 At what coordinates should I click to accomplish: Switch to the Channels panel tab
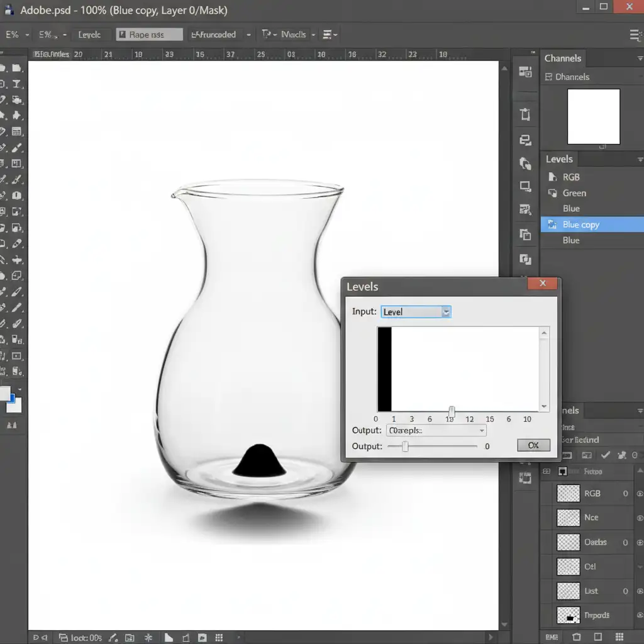coord(562,58)
